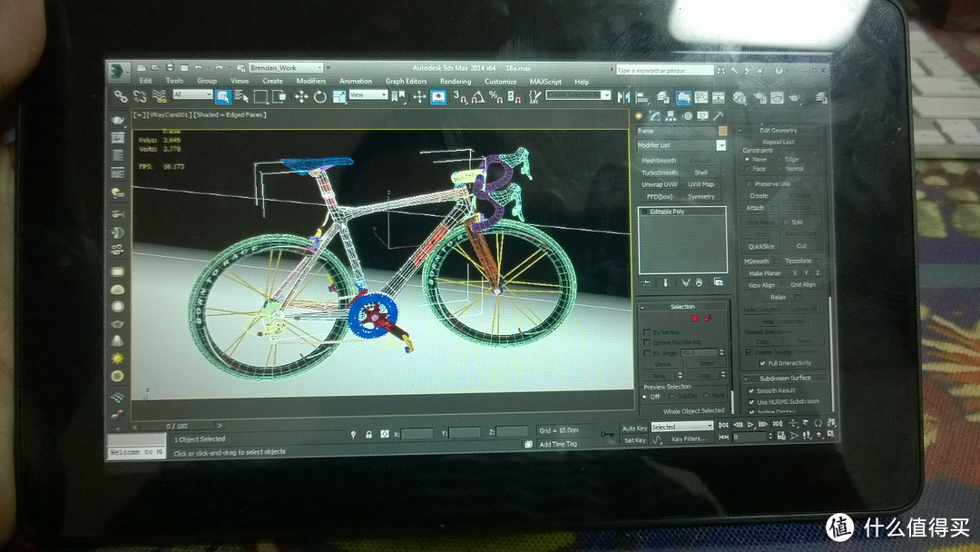Image resolution: width=980 pixels, height=552 pixels.
Task: Click the Unlink Selection tool
Action: click(x=140, y=95)
